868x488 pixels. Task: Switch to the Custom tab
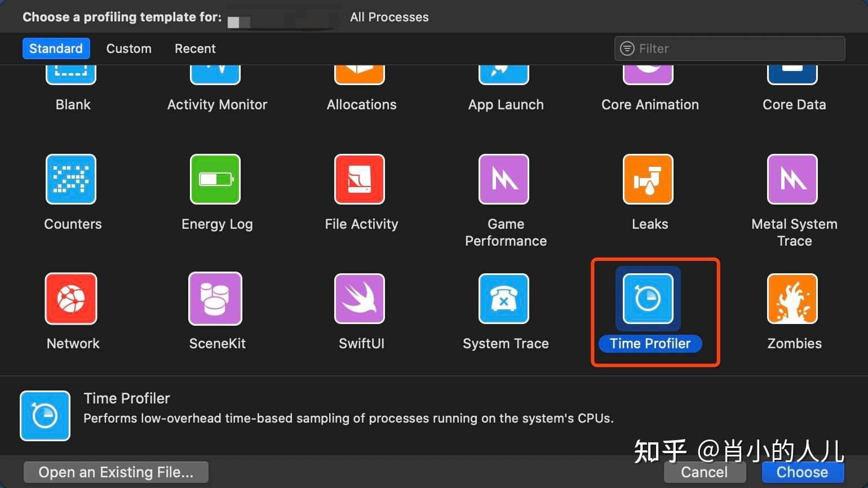[x=129, y=48]
